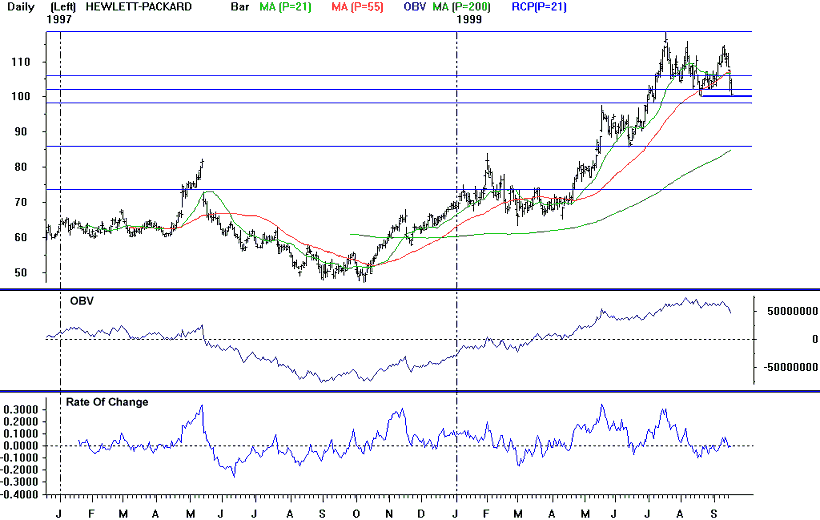
Task: Click the Rate Of Change panel title
Action: (x=107, y=402)
